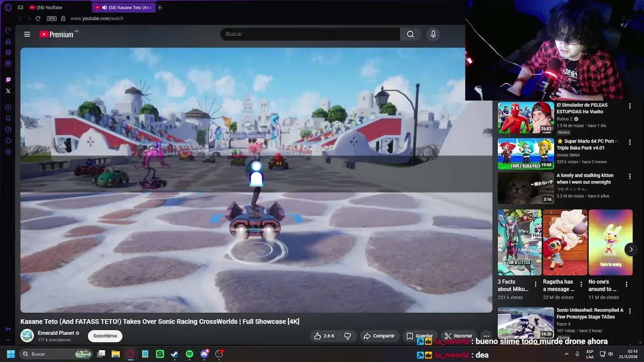
Task: Open more actions ellipsis beside Recortar
Action: coord(486,336)
